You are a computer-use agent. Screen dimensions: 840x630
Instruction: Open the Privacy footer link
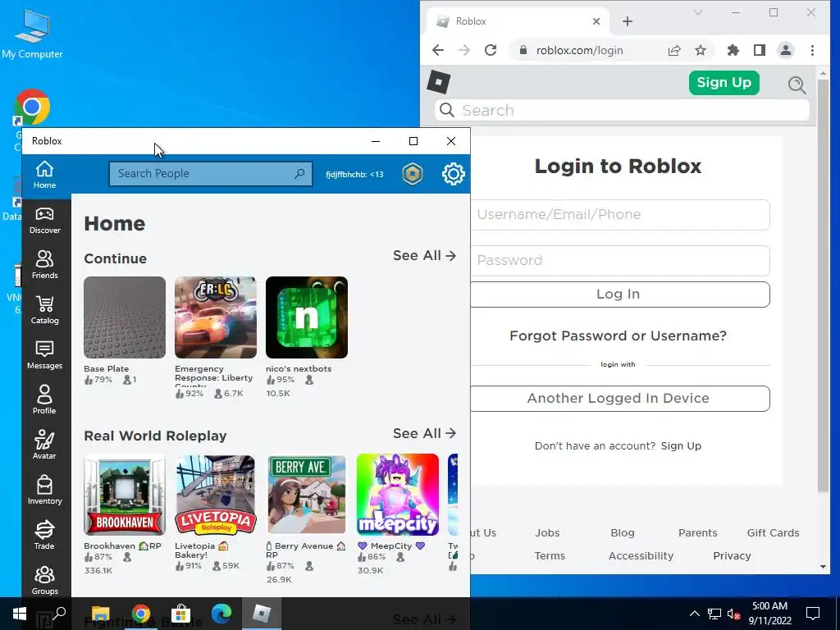(x=732, y=556)
